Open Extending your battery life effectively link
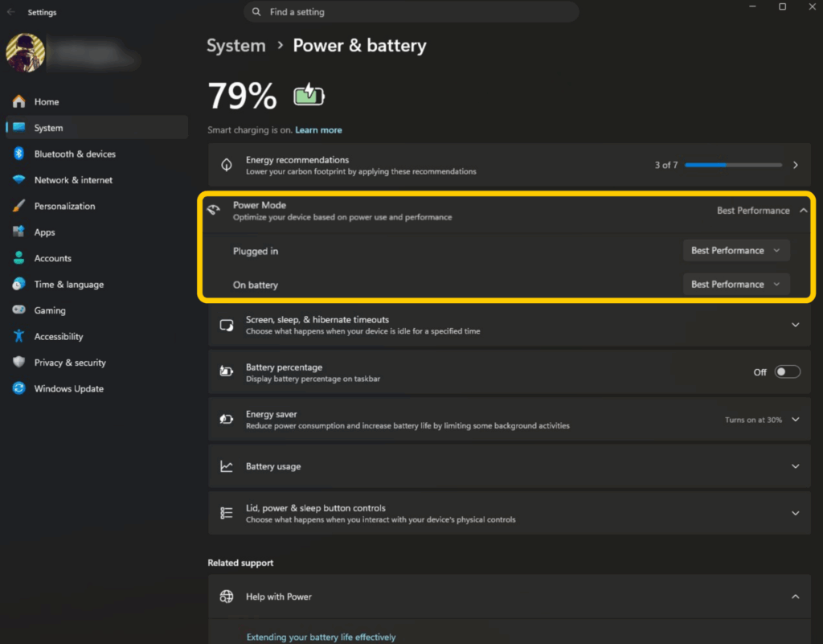This screenshot has width=823, height=644. (x=321, y=637)
